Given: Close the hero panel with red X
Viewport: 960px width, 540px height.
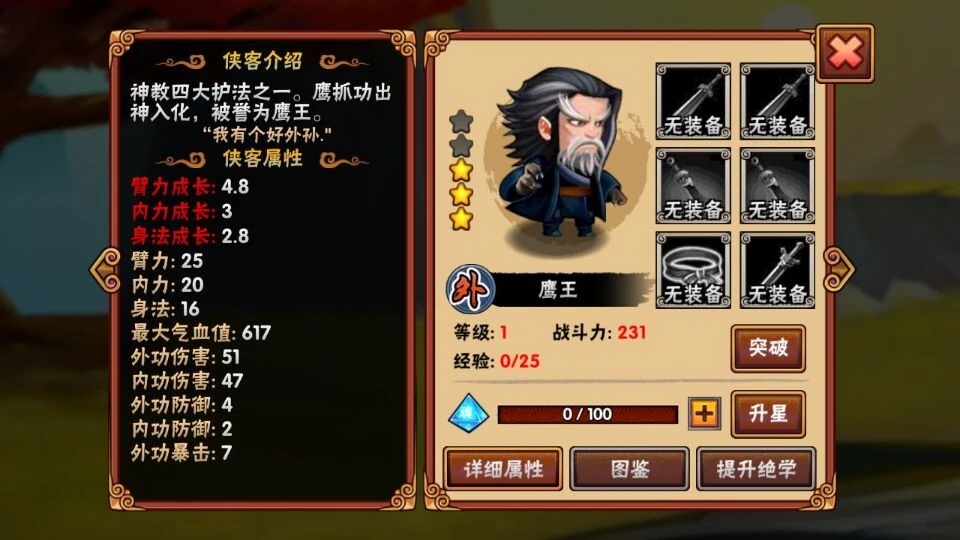Looking at the screenshot, I should pos(845,53).
